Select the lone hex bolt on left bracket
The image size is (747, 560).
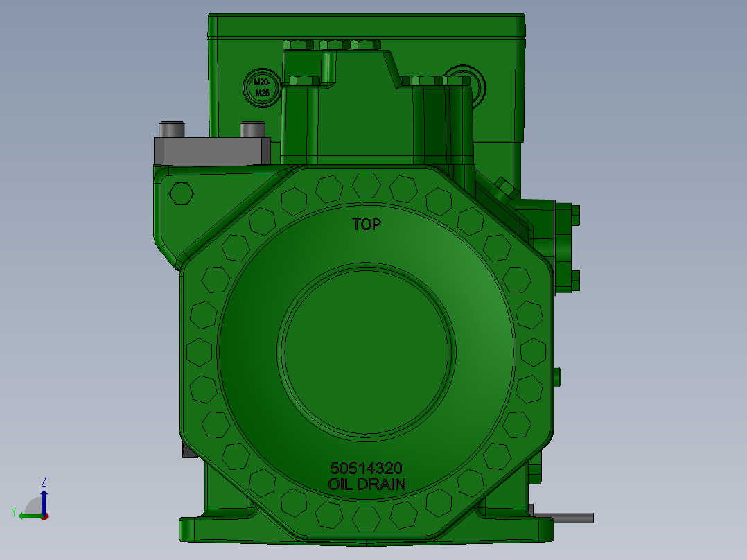coord(182,193)
